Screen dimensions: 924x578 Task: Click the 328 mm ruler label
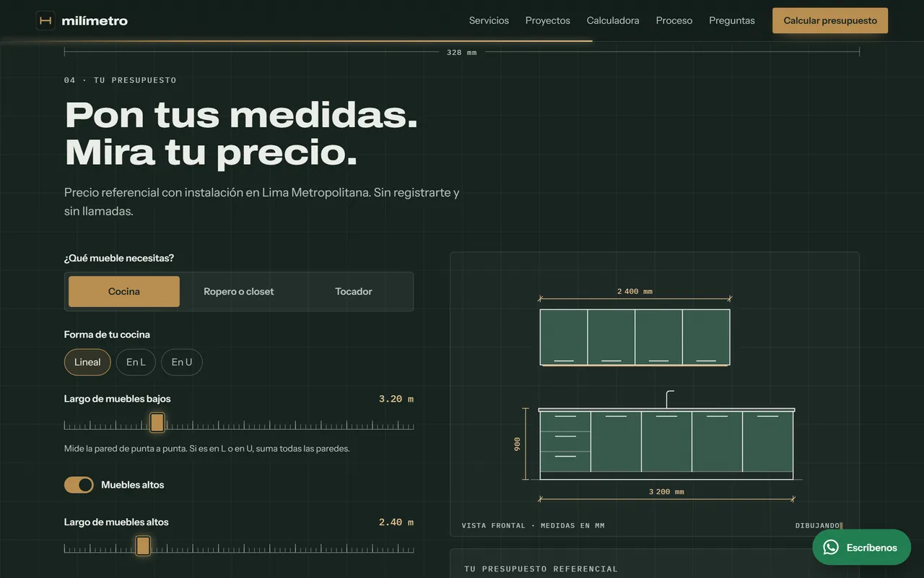(x=462, y=52)
